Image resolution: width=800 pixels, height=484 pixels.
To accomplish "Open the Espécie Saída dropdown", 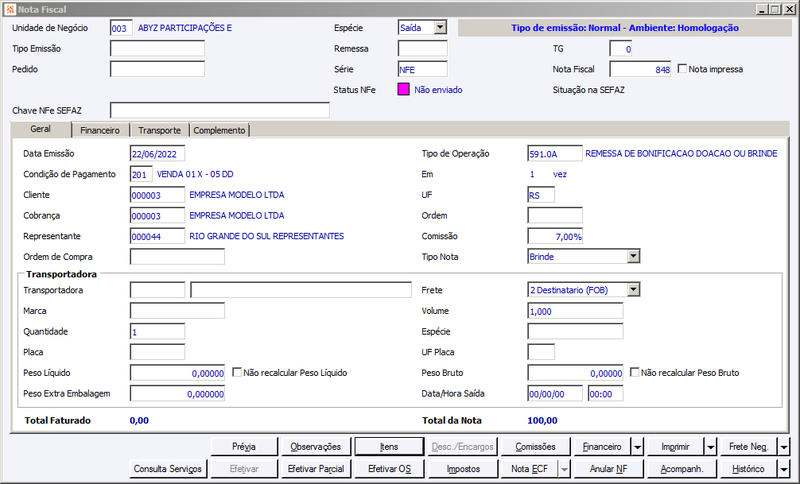I will tap(440, 28).
